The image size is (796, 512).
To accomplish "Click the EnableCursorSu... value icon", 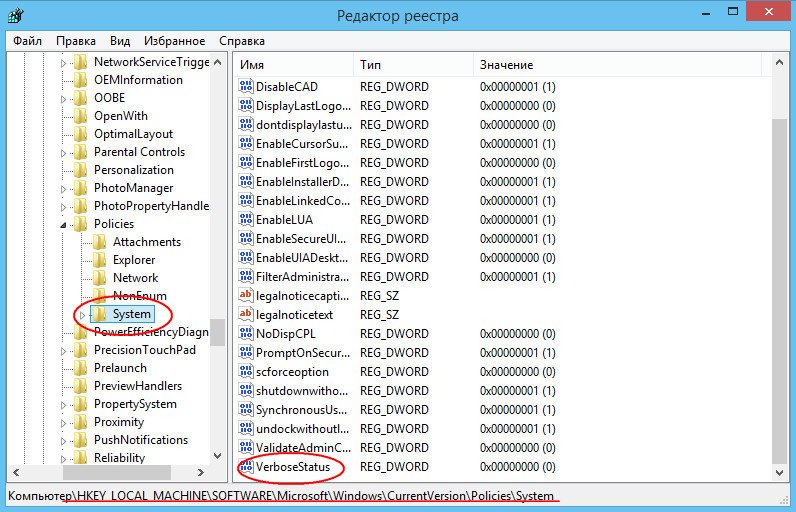I will pyautogui.click(x=246, y=144).
